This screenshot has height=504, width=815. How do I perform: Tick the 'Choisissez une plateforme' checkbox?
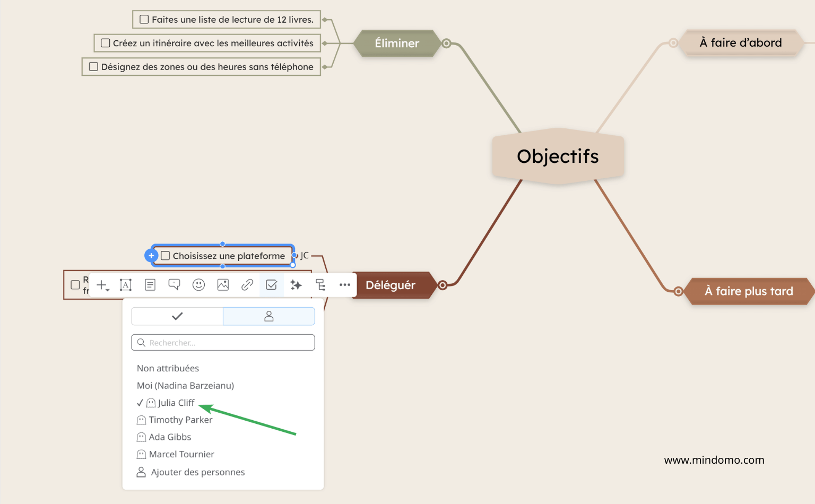click(x=166, y=256)
